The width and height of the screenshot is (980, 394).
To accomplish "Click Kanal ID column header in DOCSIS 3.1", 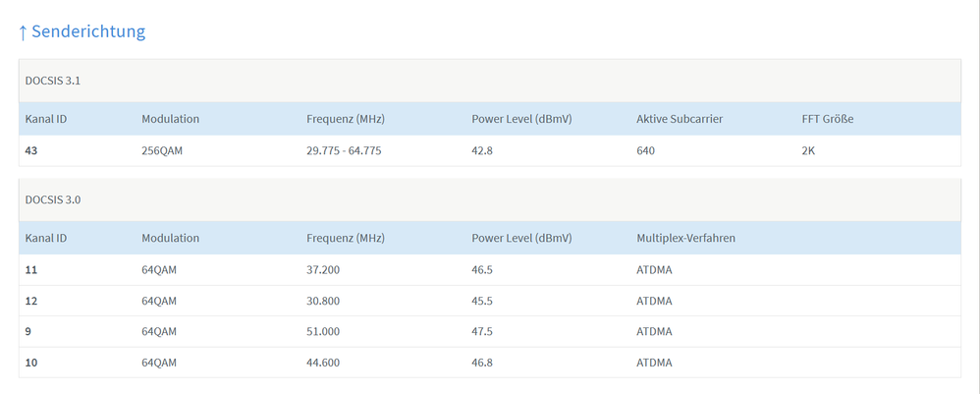I will tap(45, 119).
